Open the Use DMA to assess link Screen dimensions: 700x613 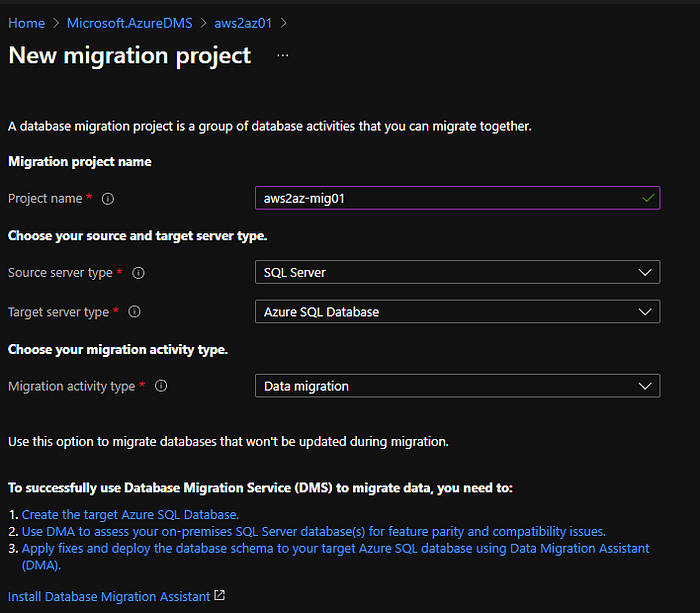313,532
